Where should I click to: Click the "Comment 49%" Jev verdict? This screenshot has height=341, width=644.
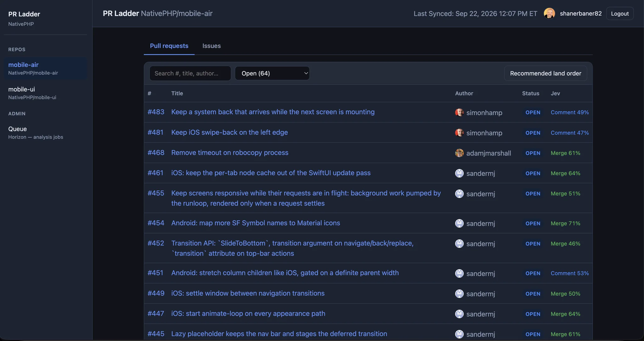coord(570,112)
